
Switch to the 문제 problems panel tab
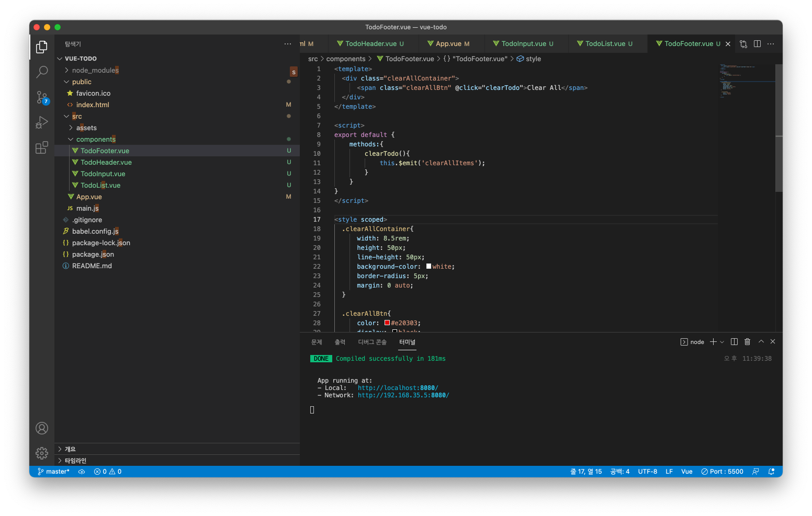tap(317, 342)
